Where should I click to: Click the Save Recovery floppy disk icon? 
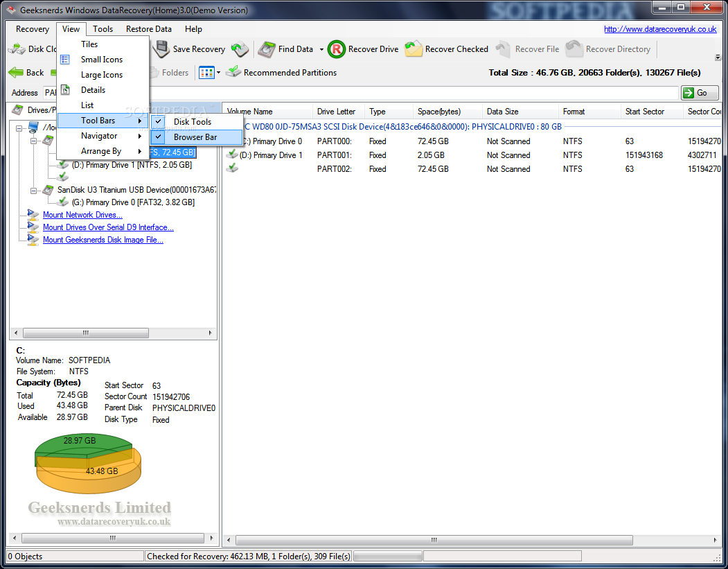tap(161, 49)
